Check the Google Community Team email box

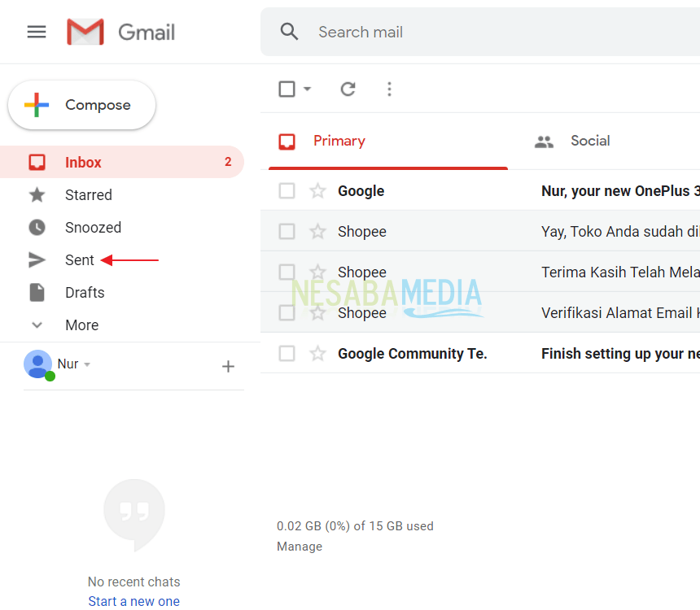point(287,354)
